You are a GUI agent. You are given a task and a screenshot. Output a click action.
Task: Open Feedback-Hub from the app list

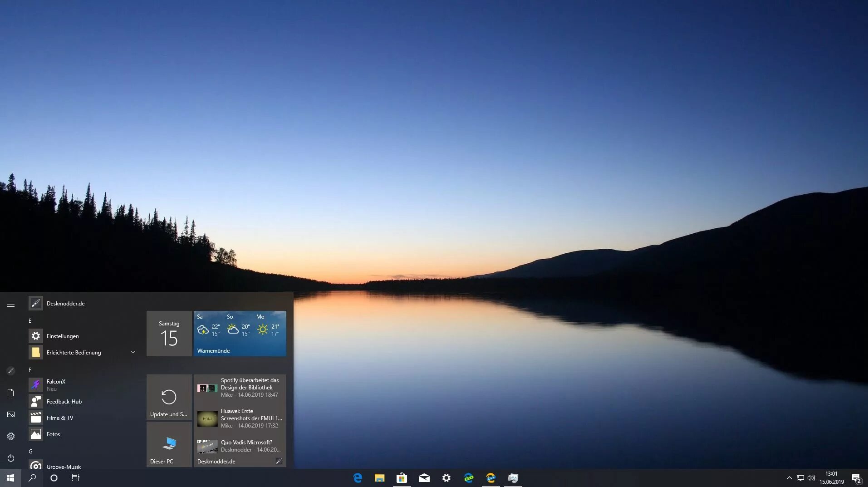pos(83,402)
